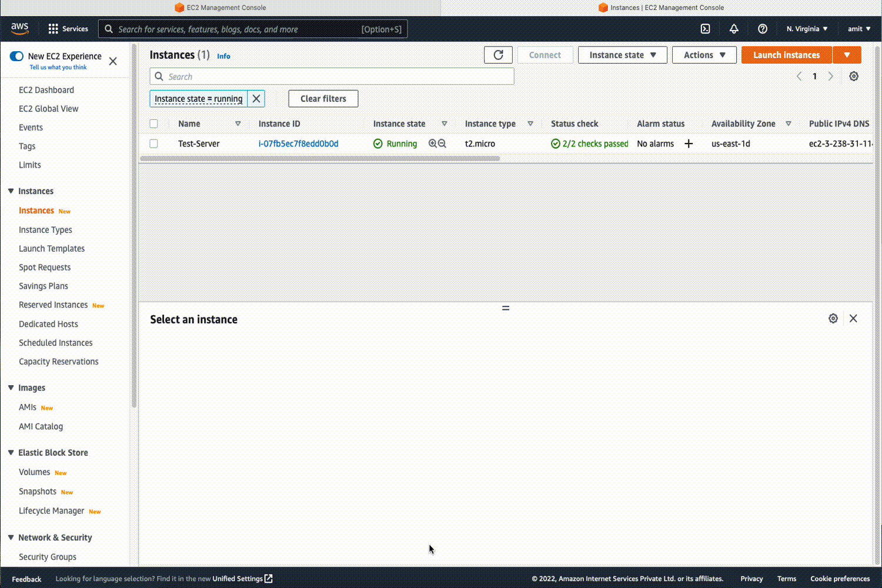Open preferences gear for the instance table
Image resolution: width=882 pixels, height=588 pixels.
[x=854, y=76]
